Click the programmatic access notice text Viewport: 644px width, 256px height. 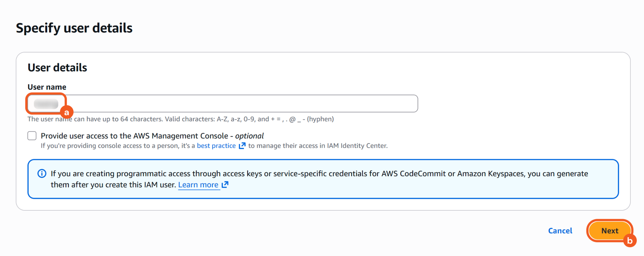click(x=319, y=174)
